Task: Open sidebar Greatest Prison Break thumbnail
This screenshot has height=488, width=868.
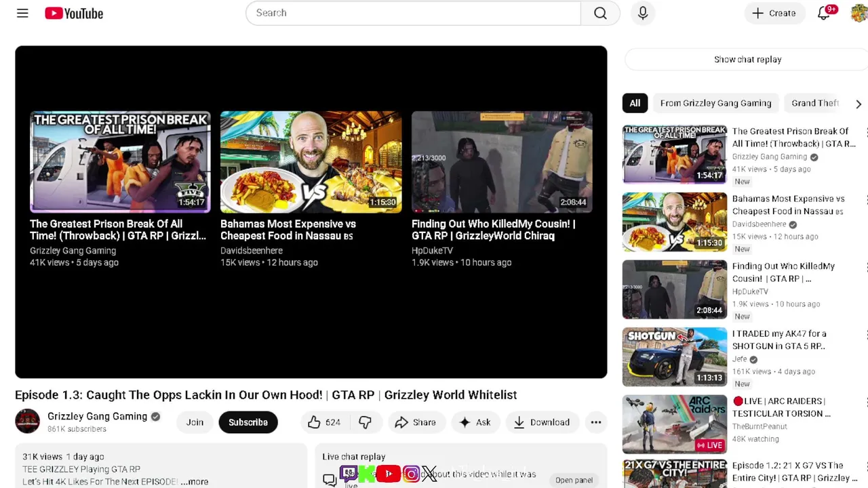Action: [675, 155]
